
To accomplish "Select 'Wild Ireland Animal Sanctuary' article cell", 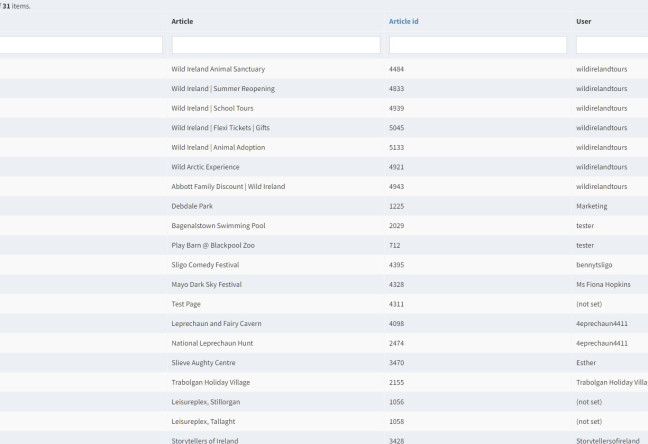I will (x=218, y=69).
